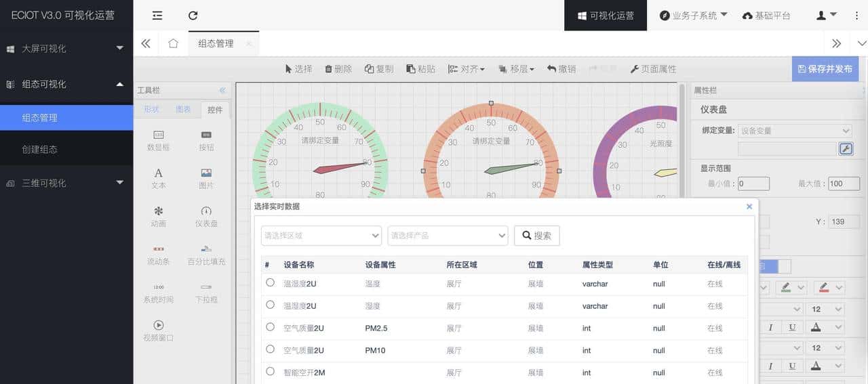Click the 搜索 search button
The height and width of the screenshot is (384, 868).
(536, 236)
